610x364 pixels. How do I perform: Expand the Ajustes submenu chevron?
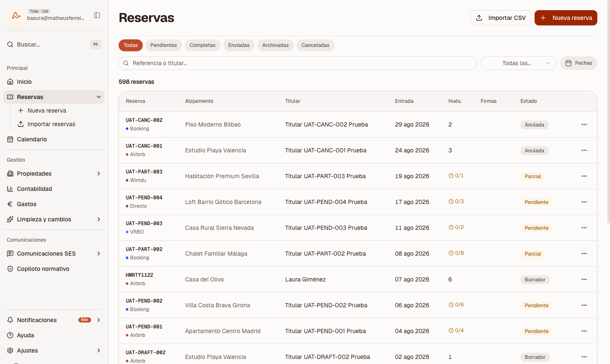(x=99, y=350)
